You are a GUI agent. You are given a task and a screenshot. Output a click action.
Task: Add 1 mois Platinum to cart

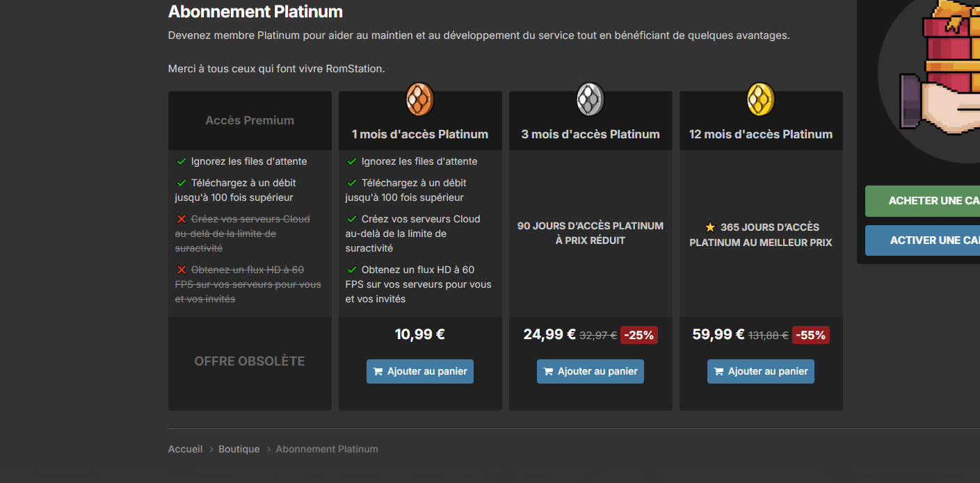coord(420,371)
